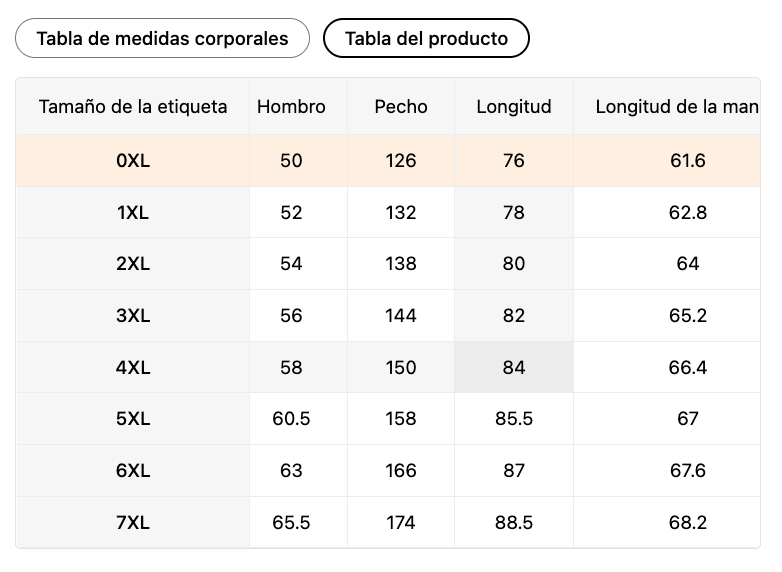The image size is (782, 572).
Task: Click the 60.5 shoulder value for 5XL
Action: [291, 419]
